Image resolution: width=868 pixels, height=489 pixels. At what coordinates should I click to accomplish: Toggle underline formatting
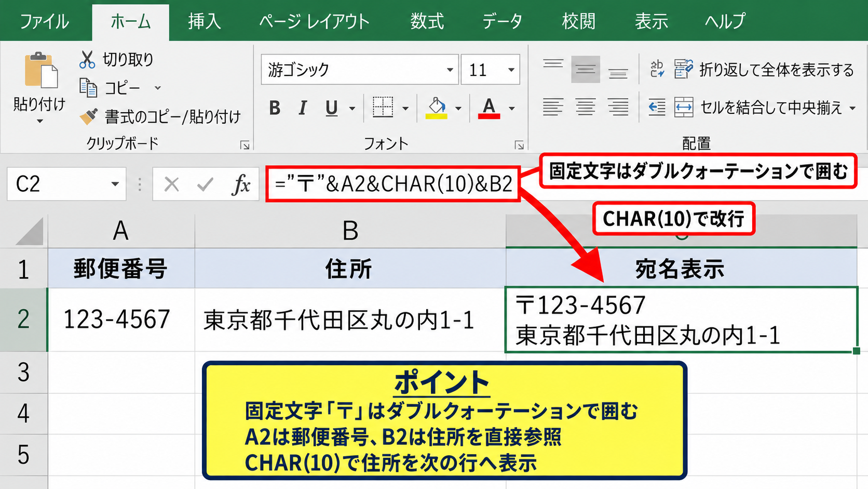pyautogui.click(x=331, y=108)
